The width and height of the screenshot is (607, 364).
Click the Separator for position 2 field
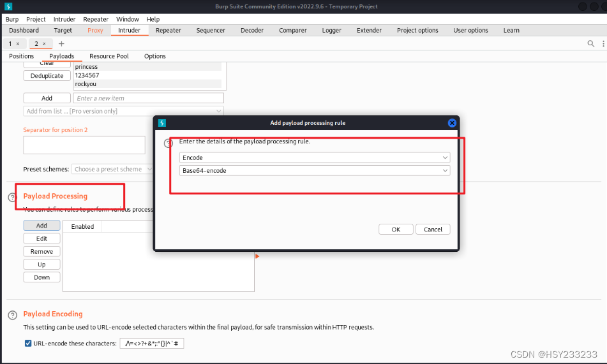click(x=84, y=145)
